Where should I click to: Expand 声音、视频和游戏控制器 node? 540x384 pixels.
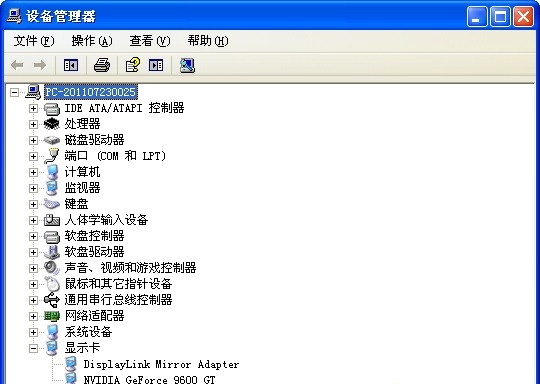click(x=33, y=268)
